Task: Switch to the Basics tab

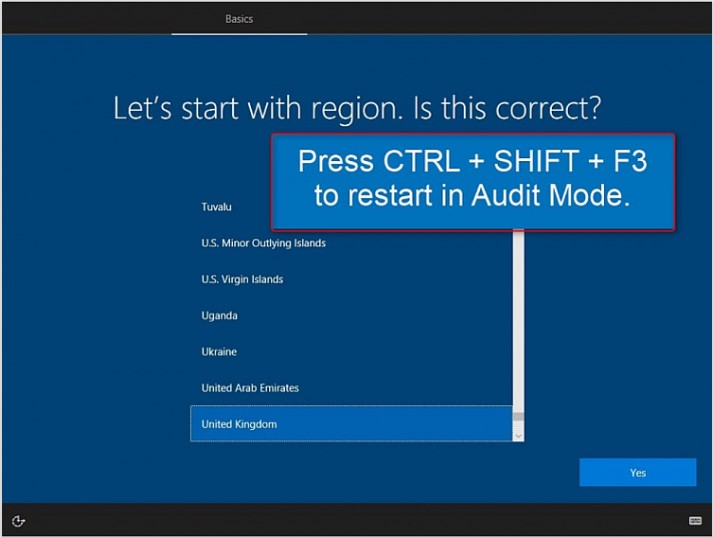Action: coord(239,19)
